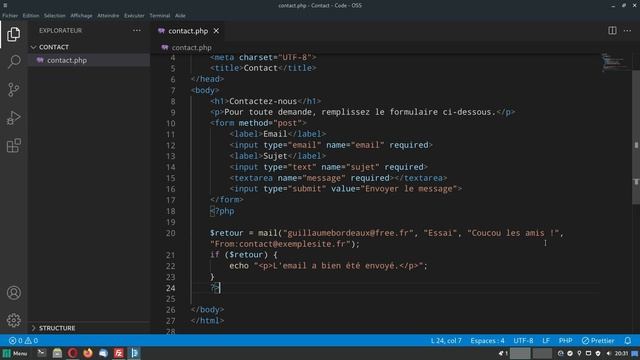Expand the STRUCTURE panel
Image resolution: width=640 pixels, height=360 pixels.
[x=53, y=328]
